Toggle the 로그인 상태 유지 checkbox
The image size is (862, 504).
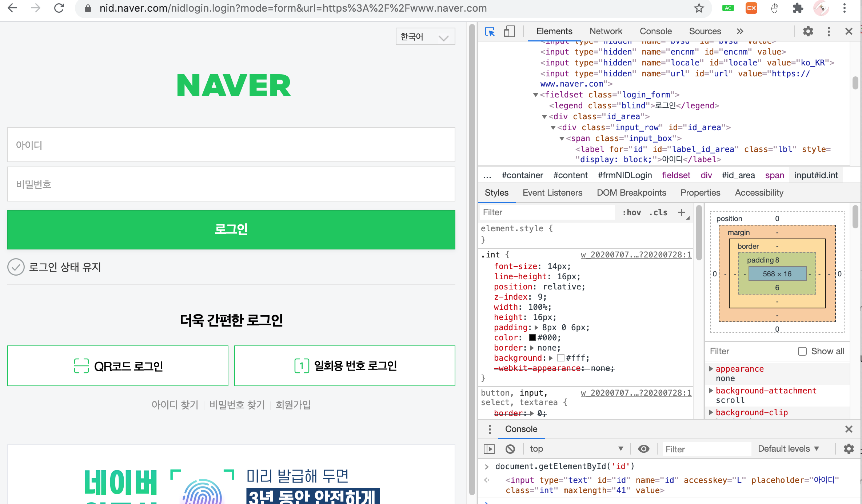point(16,267)
